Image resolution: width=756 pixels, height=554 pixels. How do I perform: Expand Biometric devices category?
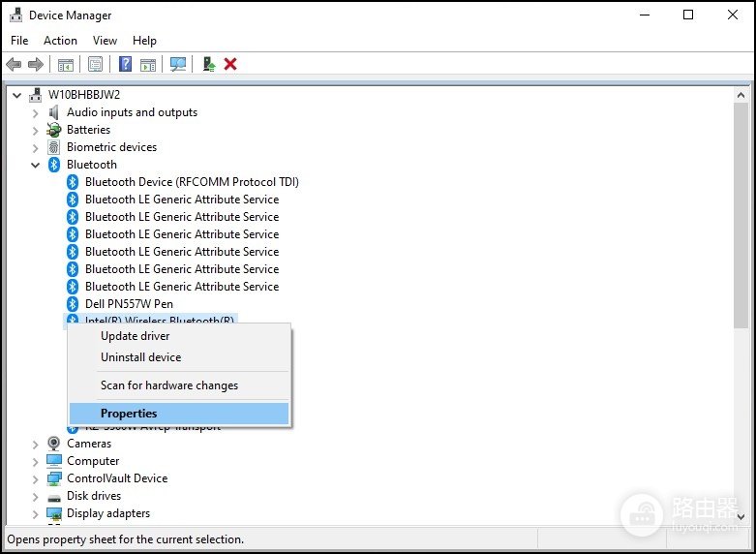pos(35,147)
